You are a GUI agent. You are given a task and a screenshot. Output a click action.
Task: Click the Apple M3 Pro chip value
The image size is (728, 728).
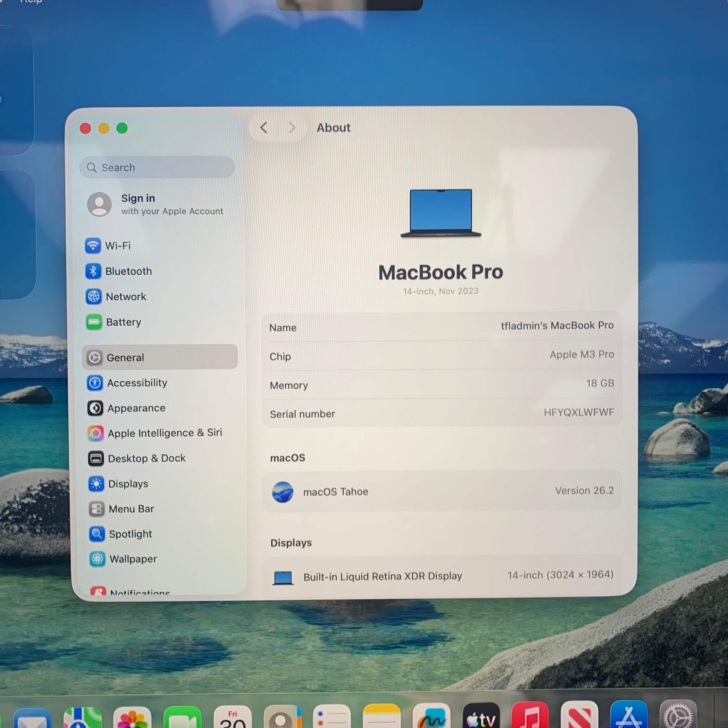[582, 354]
